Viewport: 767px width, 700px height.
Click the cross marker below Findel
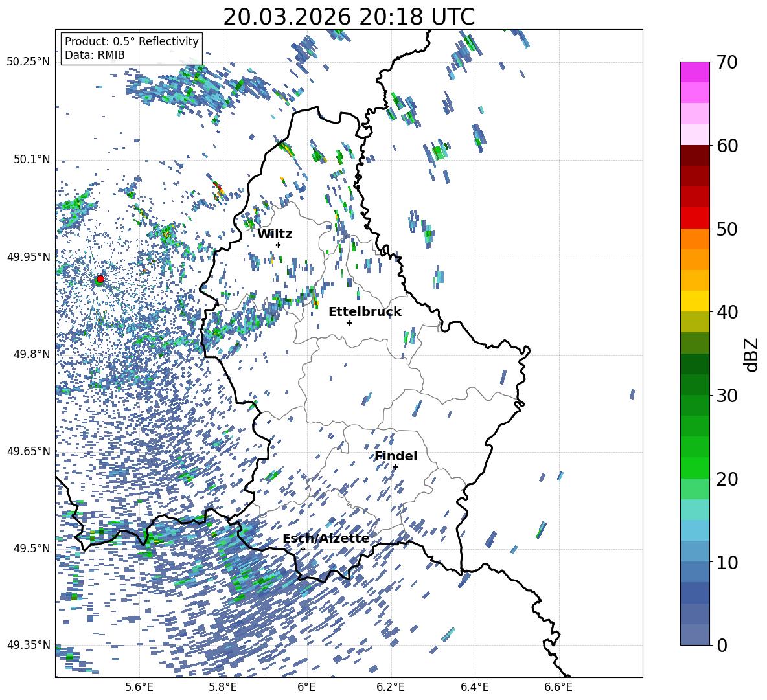pos(395,468)
